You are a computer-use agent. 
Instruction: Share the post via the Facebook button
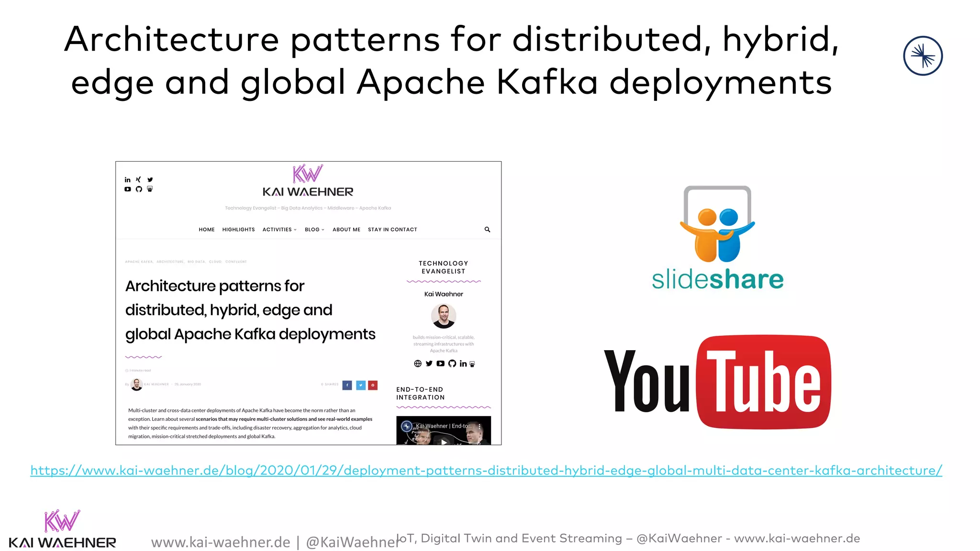pos(347,385)
